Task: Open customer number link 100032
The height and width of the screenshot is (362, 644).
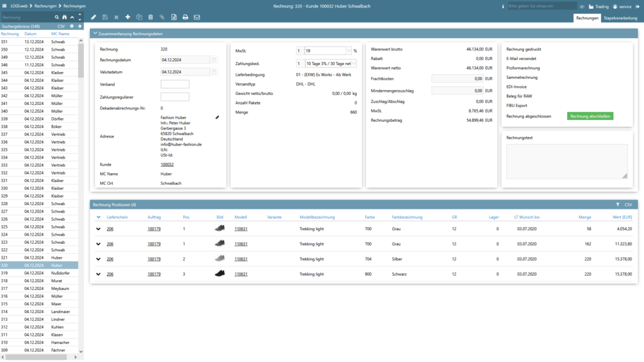Action: pyautogui.click(x=167, y=164)
